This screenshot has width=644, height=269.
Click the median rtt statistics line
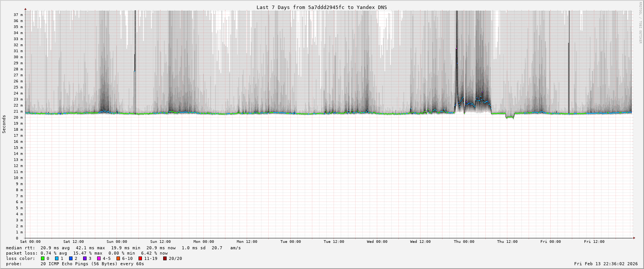[x=123, y=248]
